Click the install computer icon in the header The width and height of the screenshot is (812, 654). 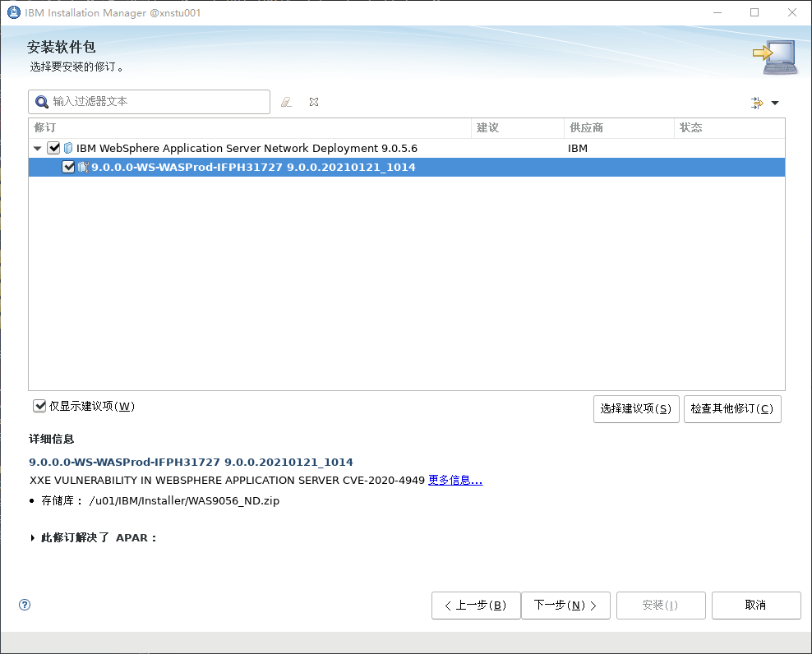pos(775,57)
